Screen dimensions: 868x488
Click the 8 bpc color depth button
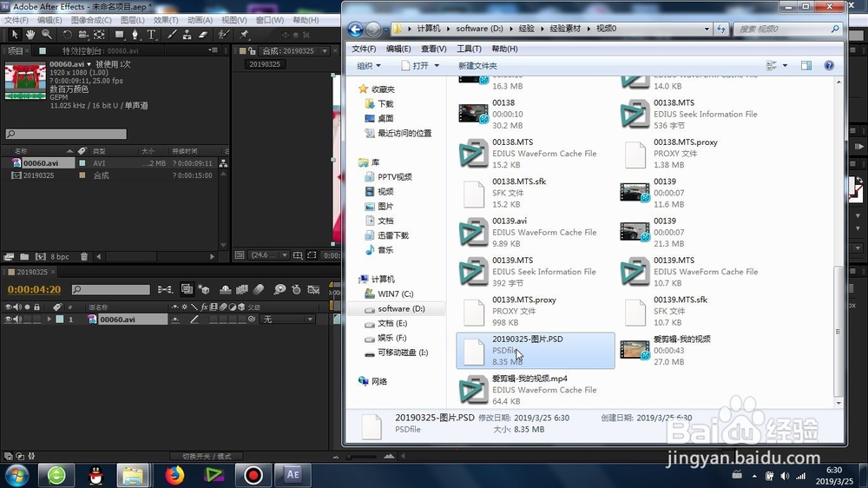pyautogui.click(x=60, y=256)
